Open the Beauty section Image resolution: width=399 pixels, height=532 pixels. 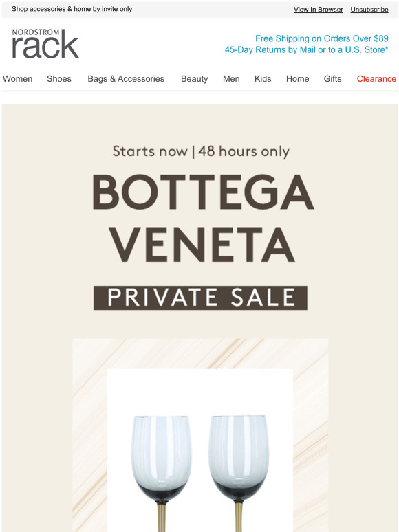click(x=194, y=79)
